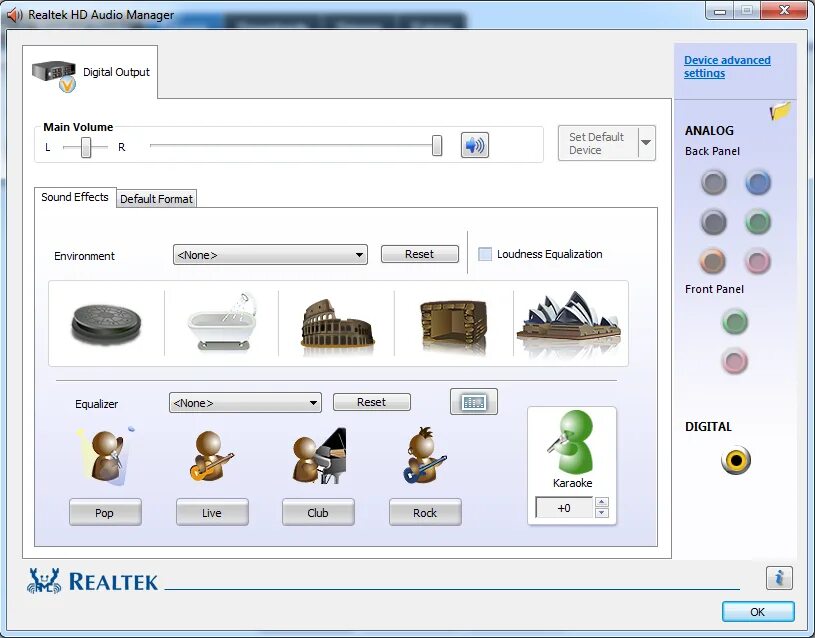Click the Live guitarist character icon
The image size is (815, 638).
click(x=211, y=456)
